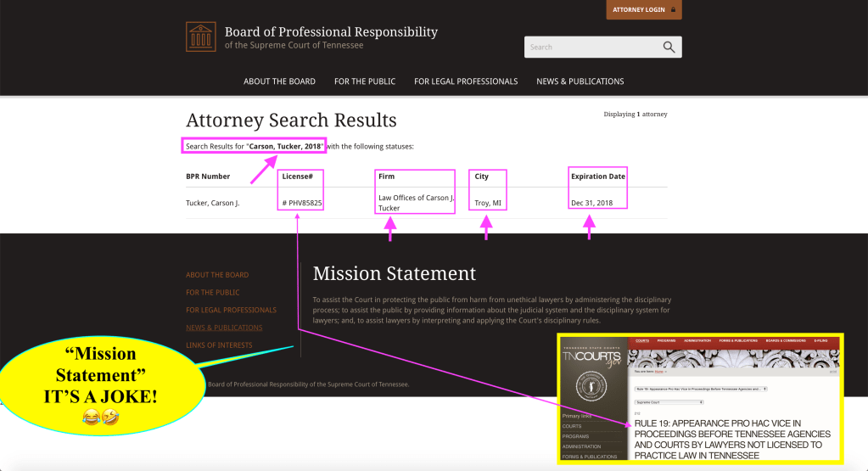The image size is (868, 471).
Task: Click the TNCourts.gov inset screenshot thumbnail
Action: 700,399
